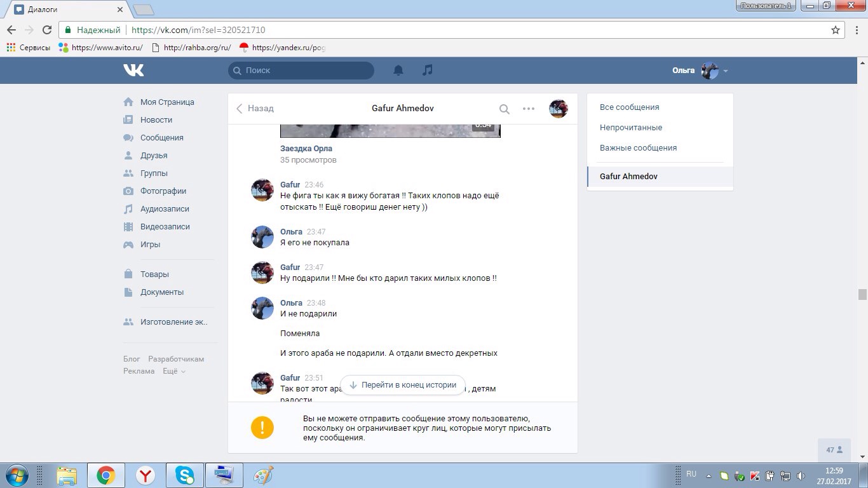Click the search magnifier in chat header
The width and height of the screenshot is (868, 488).
[505, 109]
